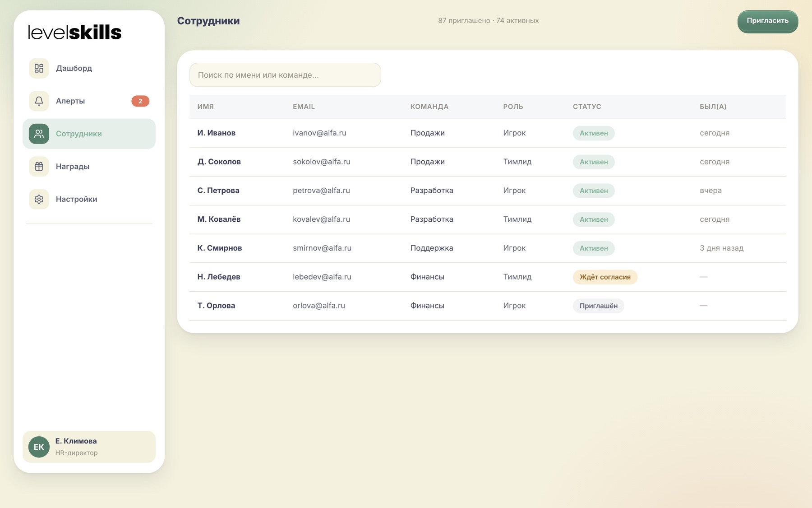Open the Е. Климова profile card

[x=89, y=447]
